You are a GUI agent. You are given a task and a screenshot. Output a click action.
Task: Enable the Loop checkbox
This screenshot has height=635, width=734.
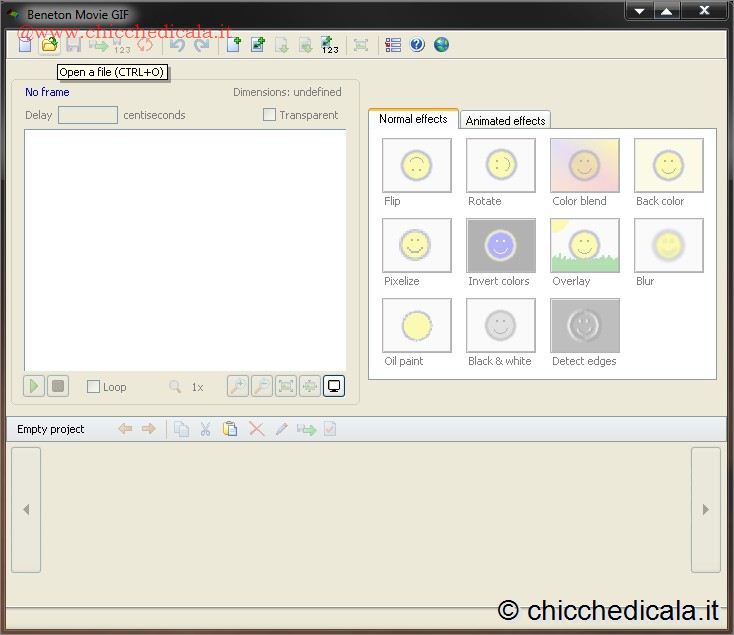[94, 387]
